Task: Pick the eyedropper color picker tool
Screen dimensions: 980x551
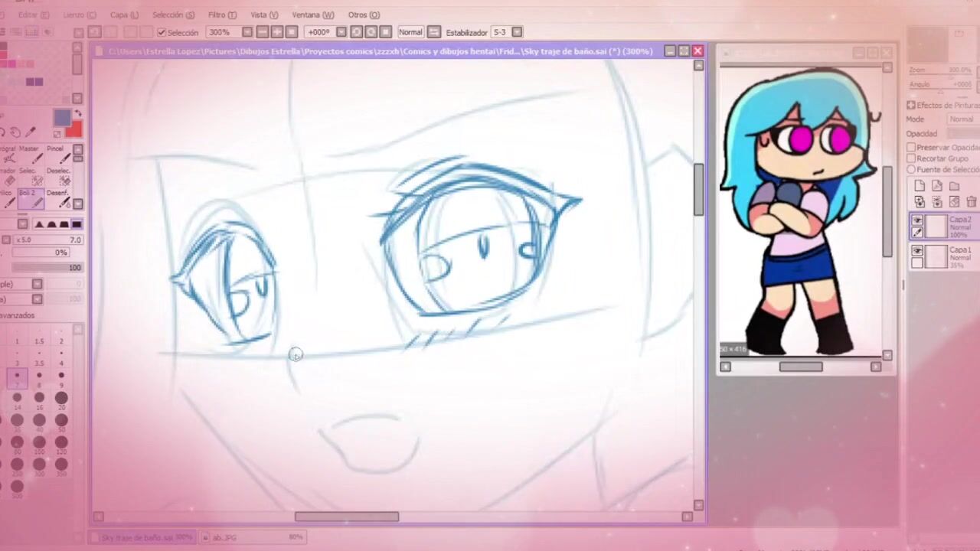Action: [x=31, y=133]
